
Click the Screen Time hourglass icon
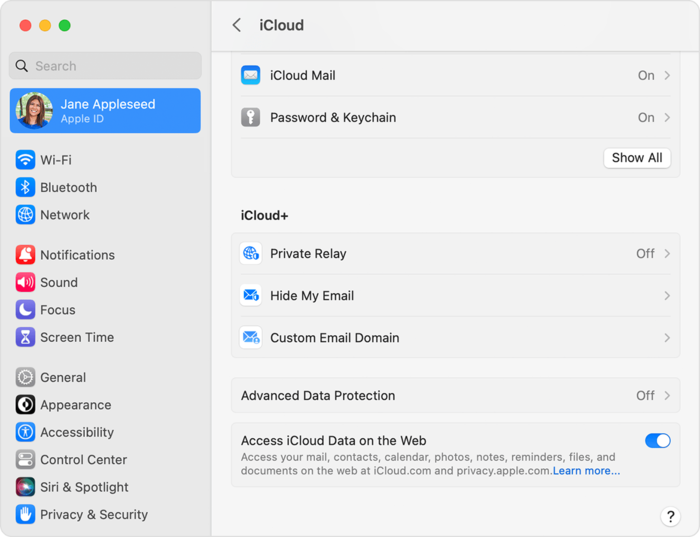click(x=25, y=337)
